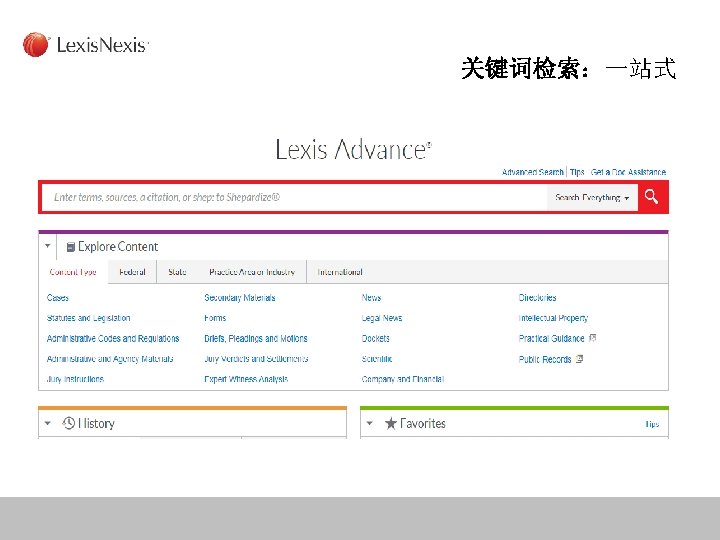Viewport: 720px width, 540px height.
Task: Click the Tips link above search bar
Action: coord(577,172)
